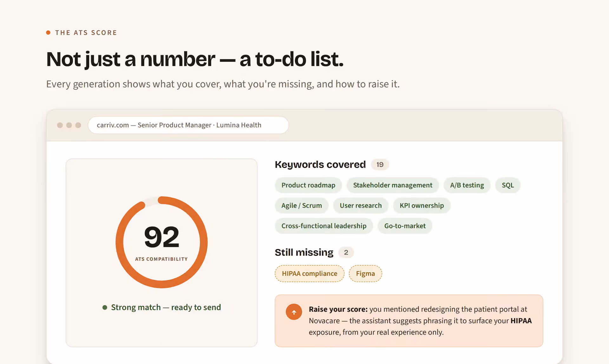The height and width of the screenshot is (364, 609).
Task: Click the middle gray window dot
Action: coord(69,125)
